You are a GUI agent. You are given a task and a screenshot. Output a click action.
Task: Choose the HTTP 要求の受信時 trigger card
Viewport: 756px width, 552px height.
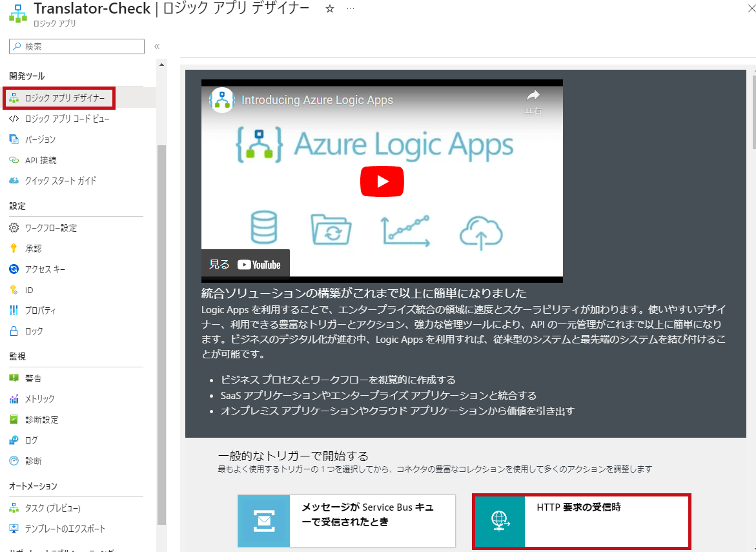pos(582,521)
